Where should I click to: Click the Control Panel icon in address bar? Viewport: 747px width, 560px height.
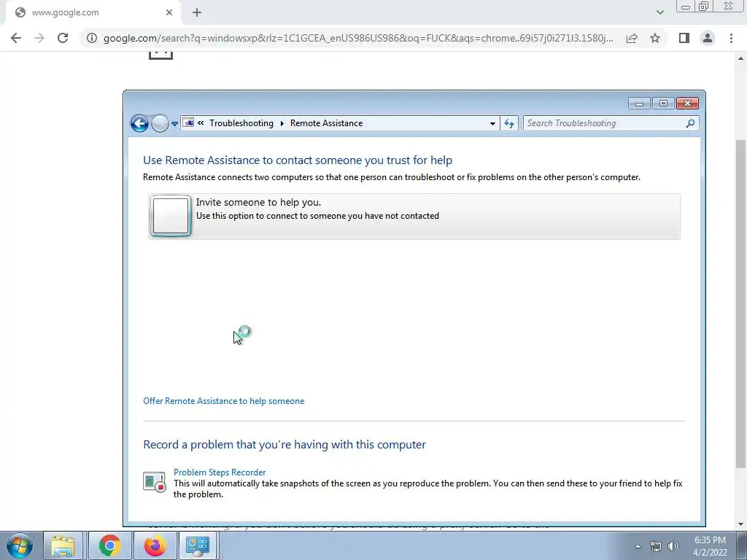tap(189, 122)
